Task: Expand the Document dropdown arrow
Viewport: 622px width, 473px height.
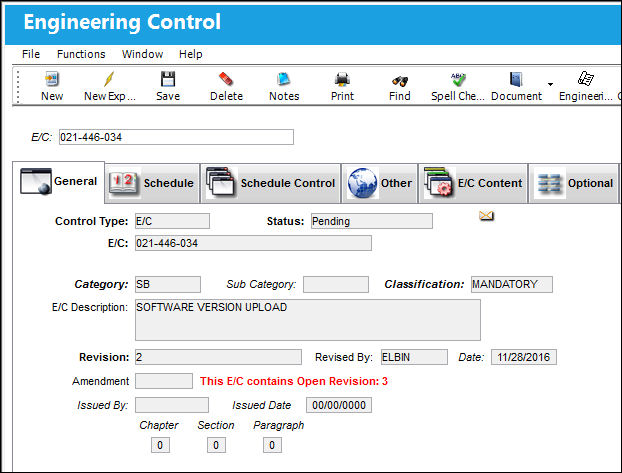Action: [x=550, y=84]
